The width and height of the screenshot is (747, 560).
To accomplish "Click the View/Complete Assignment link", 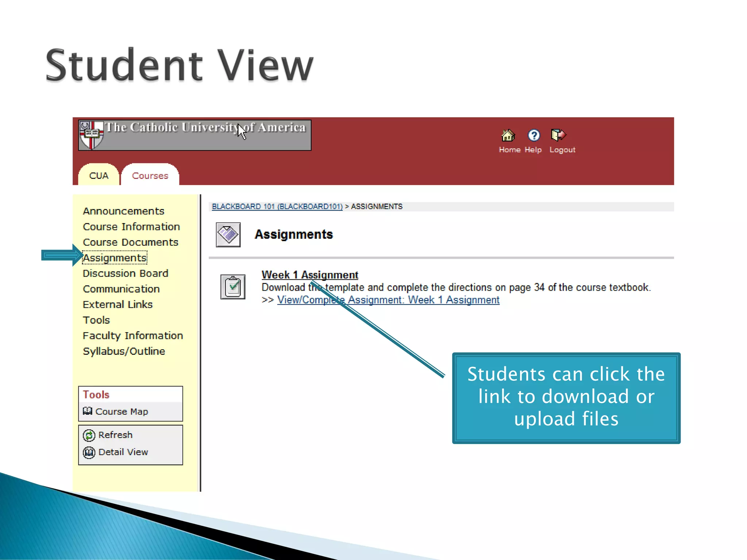I will coord(388,300).
